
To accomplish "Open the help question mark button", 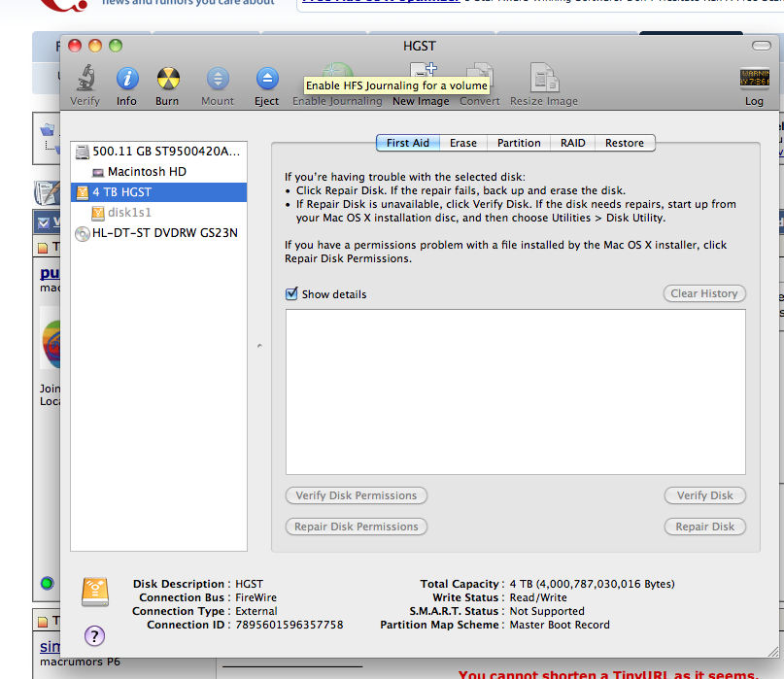I will (94, 636).
